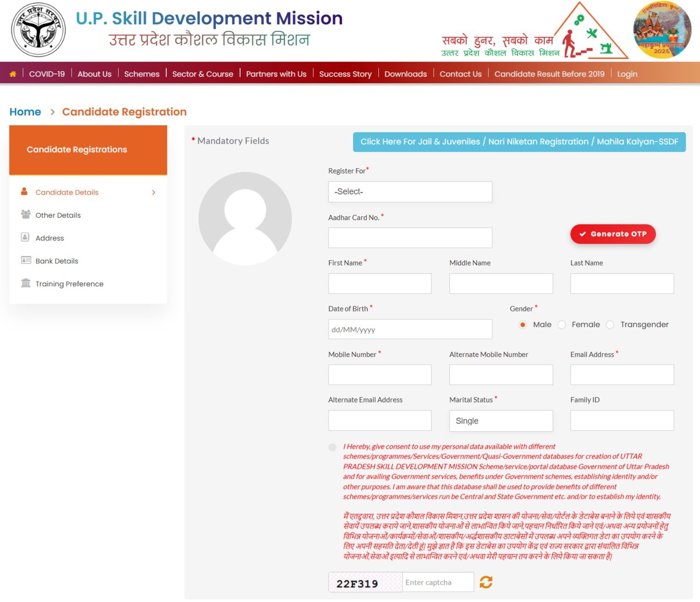The width and height of the screenshot is (700, 602).
Task: Select the Male gender radio button
Action: (x=523, y=325)
